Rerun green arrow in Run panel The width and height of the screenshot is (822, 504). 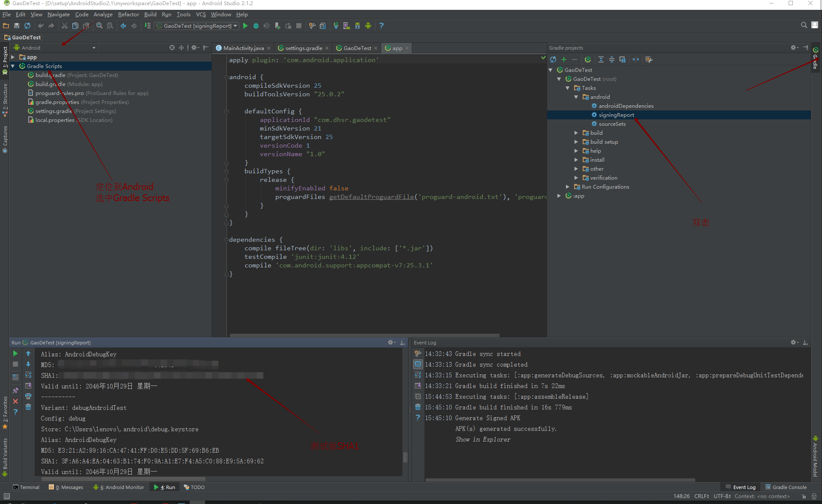click(15, 353)
